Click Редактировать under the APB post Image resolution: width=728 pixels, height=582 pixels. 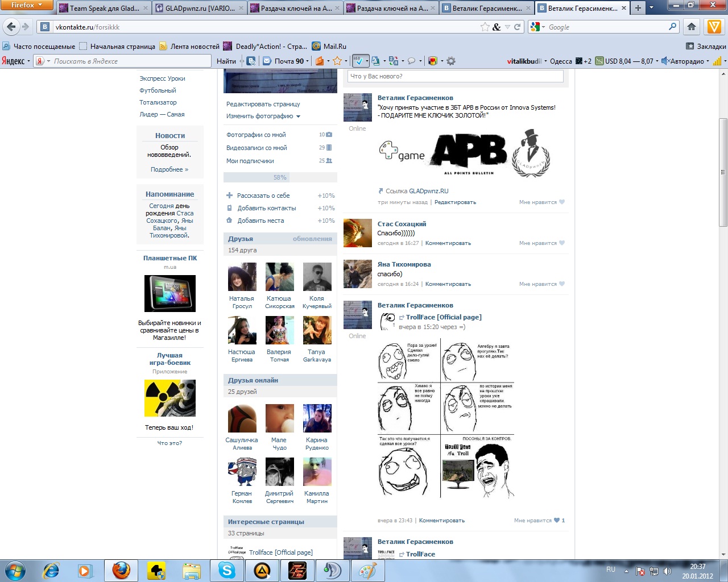pyautogui.click(x=455, y=202)
